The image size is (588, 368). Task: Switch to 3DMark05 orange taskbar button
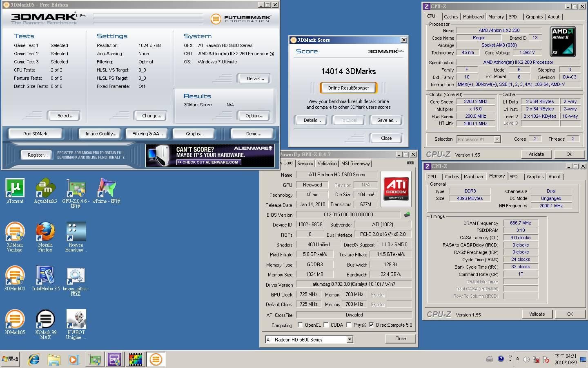156,359
